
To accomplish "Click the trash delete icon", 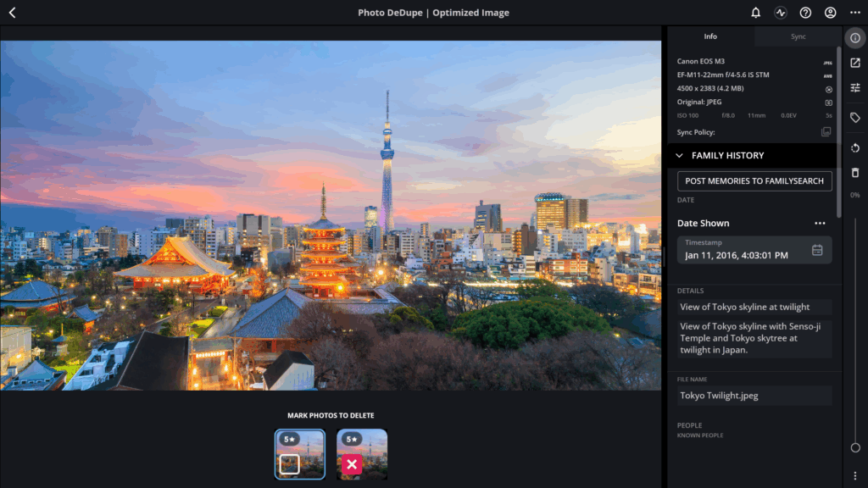I will point(855,173).
